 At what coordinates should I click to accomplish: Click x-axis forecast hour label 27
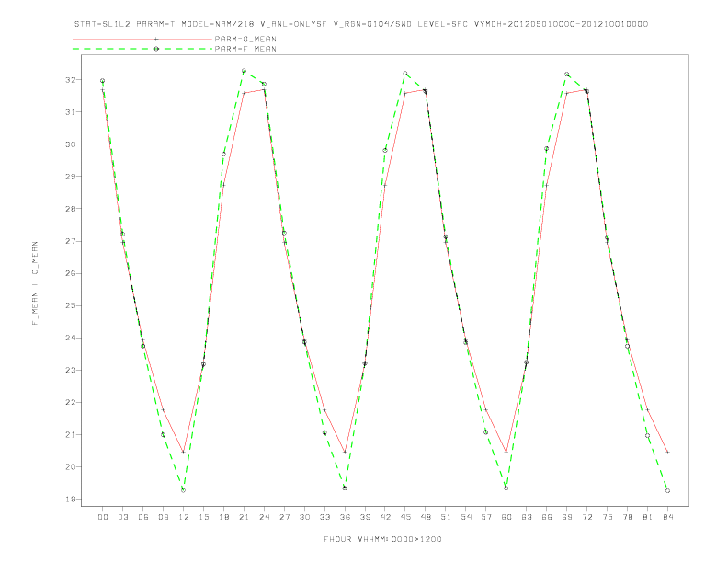click(x=284, y=517)
